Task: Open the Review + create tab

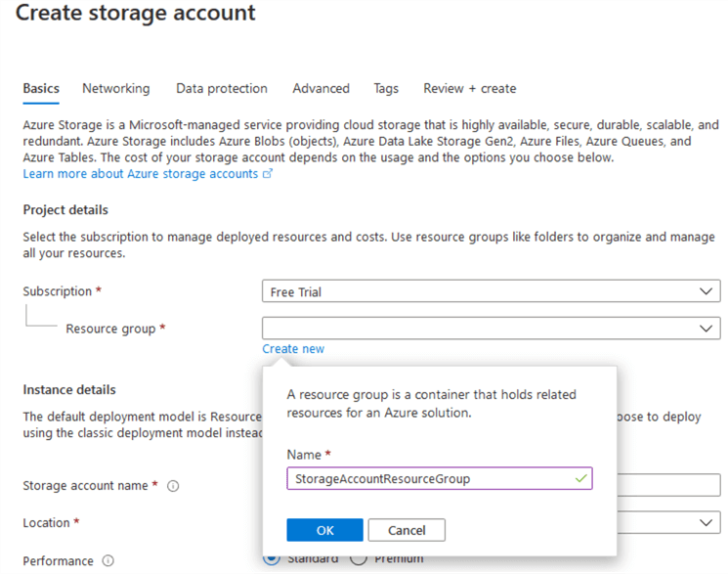Action: click(469, 89)
